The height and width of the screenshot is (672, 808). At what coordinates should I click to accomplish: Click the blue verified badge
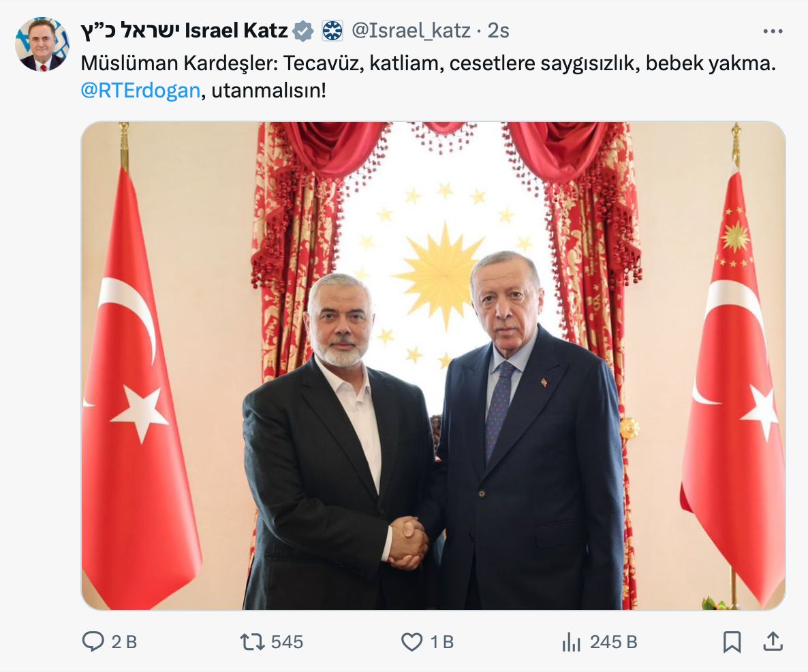pyautogui.click(x=303, y=31)
